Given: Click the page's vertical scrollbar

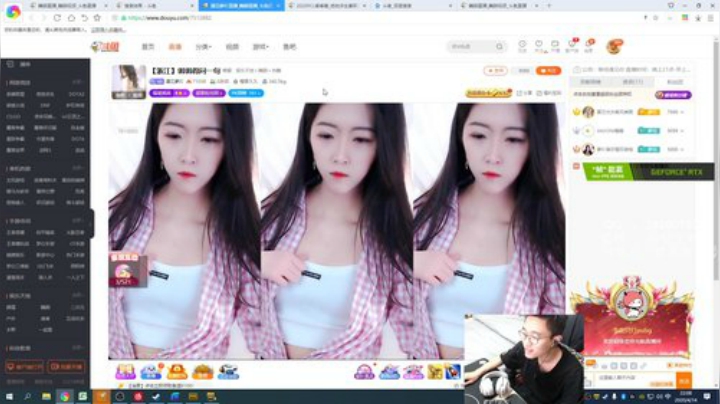Looking at the screenshot, I should 716,161.
